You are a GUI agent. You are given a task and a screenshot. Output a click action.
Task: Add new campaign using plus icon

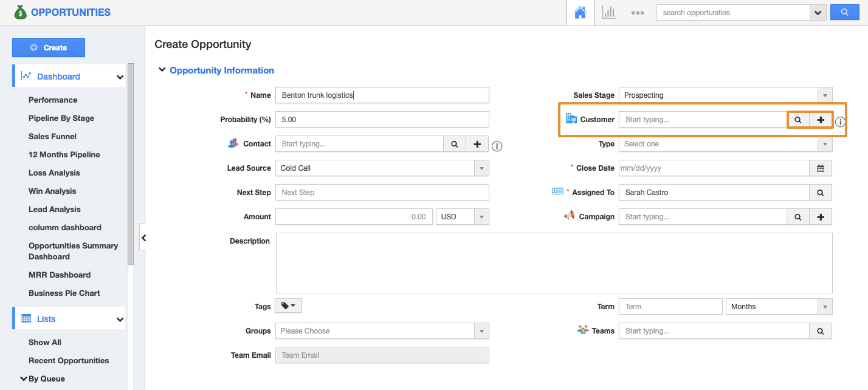point(821,217)
